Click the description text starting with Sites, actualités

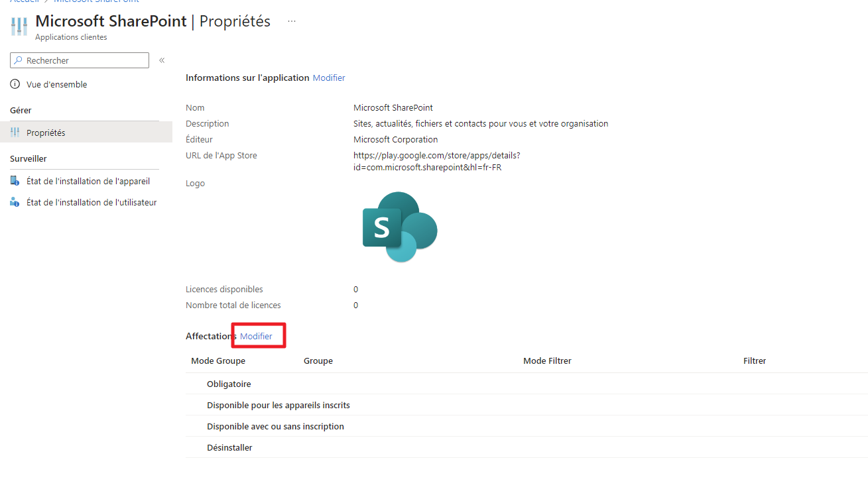[481, 123]
